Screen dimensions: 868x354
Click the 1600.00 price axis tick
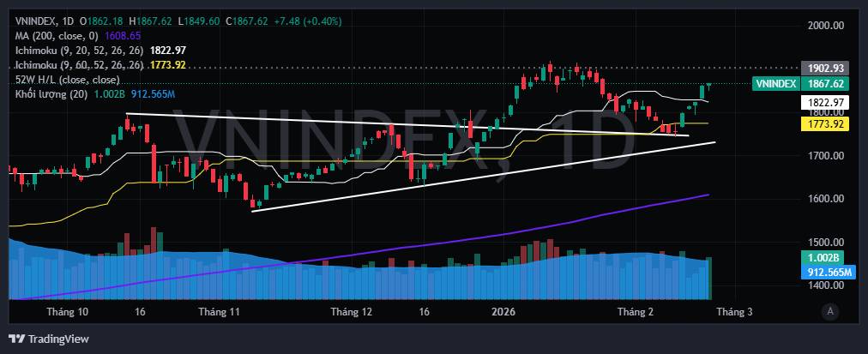point(825,199)
